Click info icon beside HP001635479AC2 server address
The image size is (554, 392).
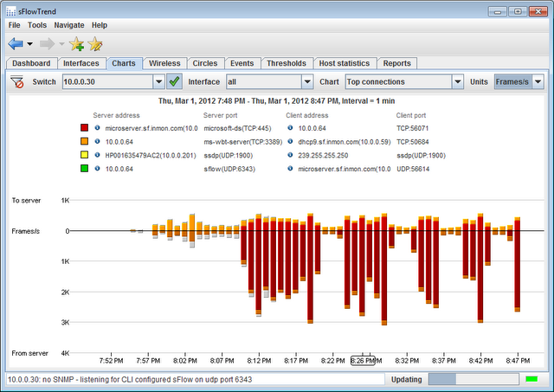point(96,156)
